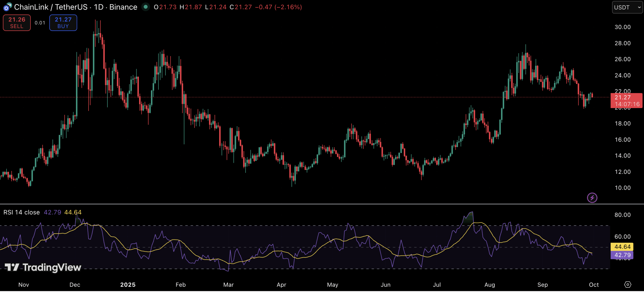This screenshot has width=644, height=293.
Task: Click the Oct label on time axis
Action: point(594,285)
